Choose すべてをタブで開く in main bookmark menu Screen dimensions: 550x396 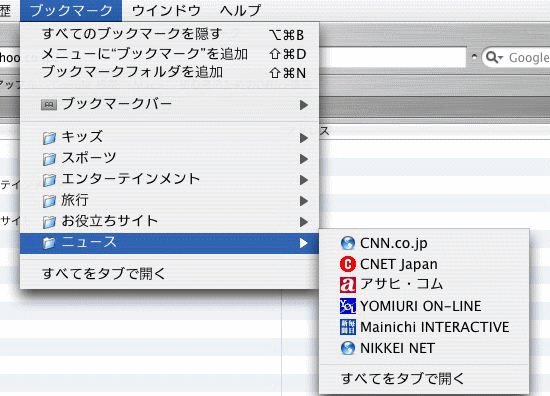point(170,274)
